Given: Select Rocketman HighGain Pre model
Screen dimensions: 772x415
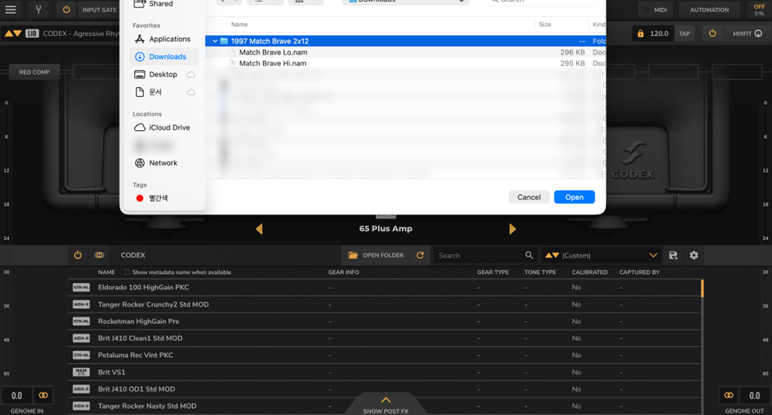Looking at the screenshot, I should click(384, 321).
